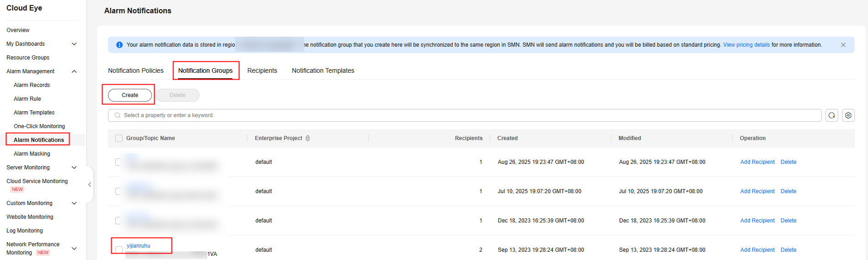Expand Custom Monitoring chevron
Image resolution: width=868 pixels, height=260 pixels.
[x=74, y=203]
